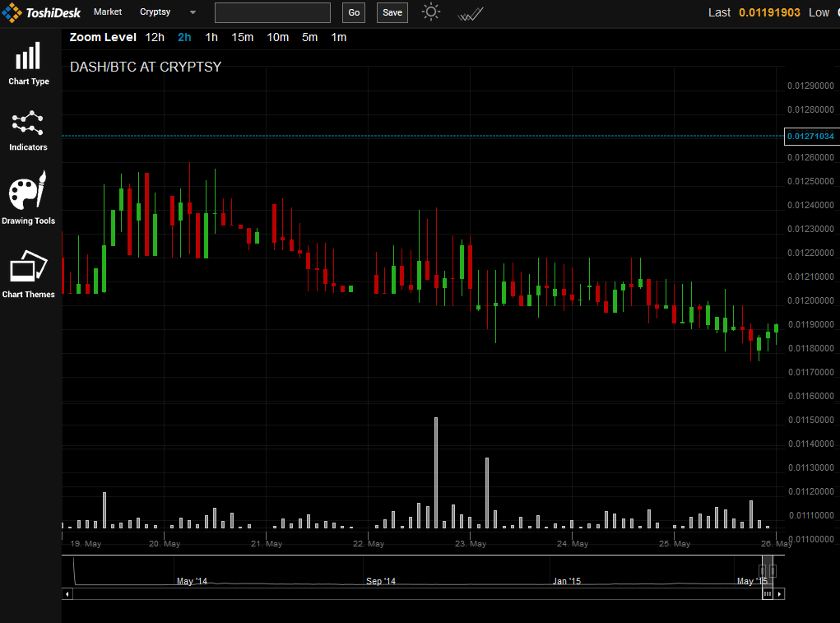Viewport: 840px width, 623px height.
Task: Click the Go button
Action: coord(354,12)
